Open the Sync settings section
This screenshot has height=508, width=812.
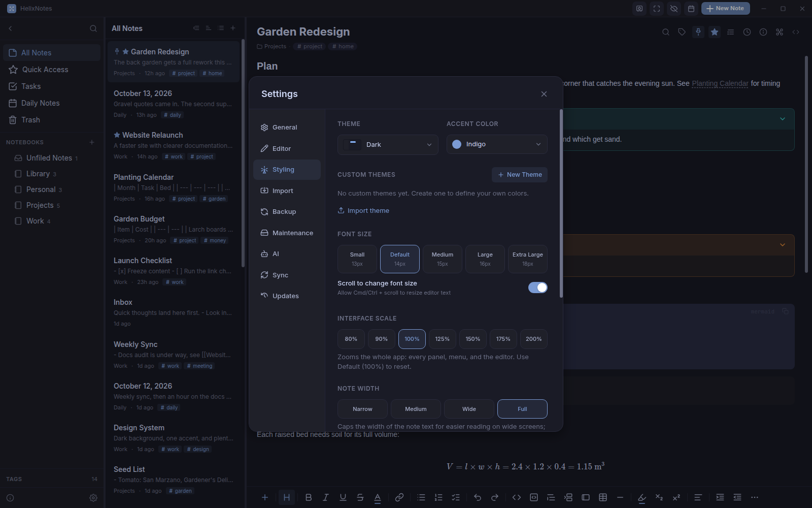pos(287,275)
